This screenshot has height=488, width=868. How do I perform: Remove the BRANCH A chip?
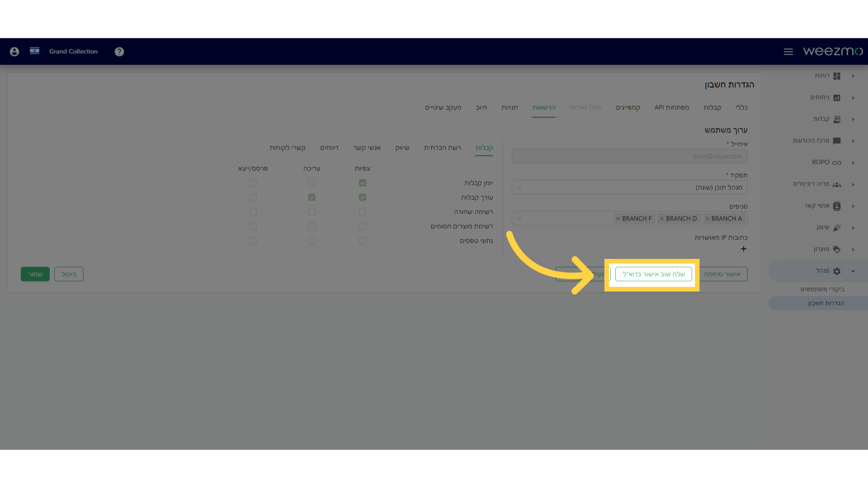pyautogui.click(x=708, y=219)
